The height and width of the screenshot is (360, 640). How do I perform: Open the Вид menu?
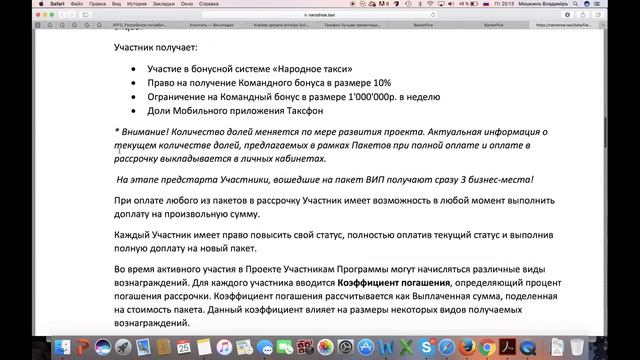(x=116, y=4)
